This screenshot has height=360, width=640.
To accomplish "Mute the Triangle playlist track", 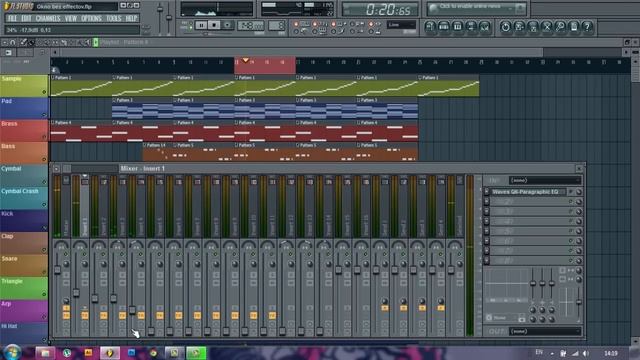I will [44, 294].
